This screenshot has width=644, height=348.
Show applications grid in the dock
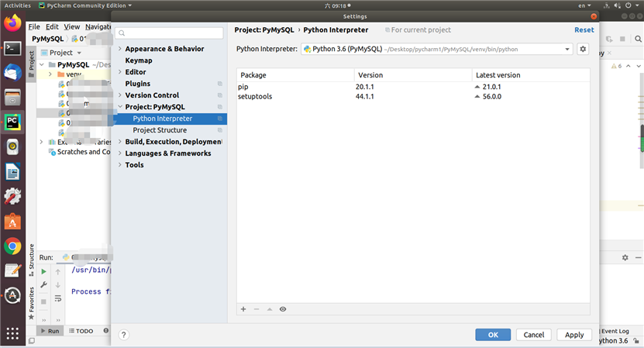pyautogui.click(x=12, y=333)
